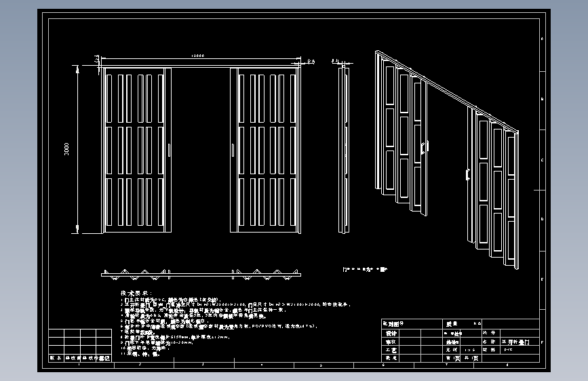Select the left door handle in front view
This screenshot has width=588, height=381.
coord(169,151)
